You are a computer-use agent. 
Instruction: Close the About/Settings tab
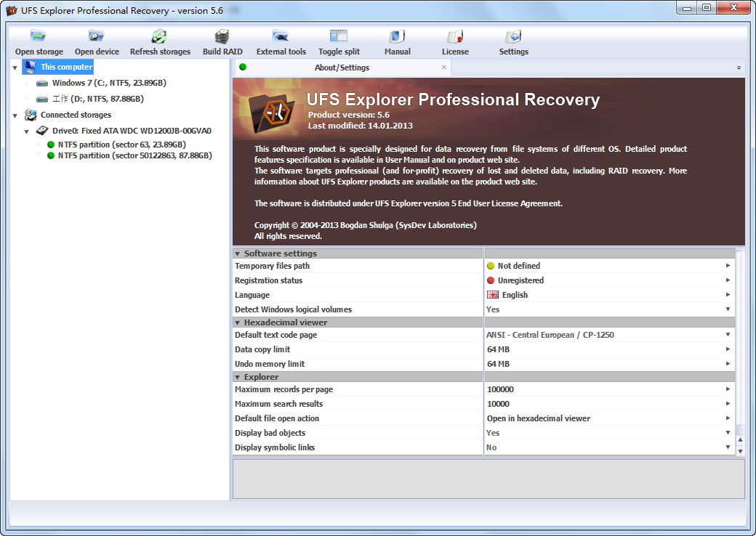coord(444,67)
